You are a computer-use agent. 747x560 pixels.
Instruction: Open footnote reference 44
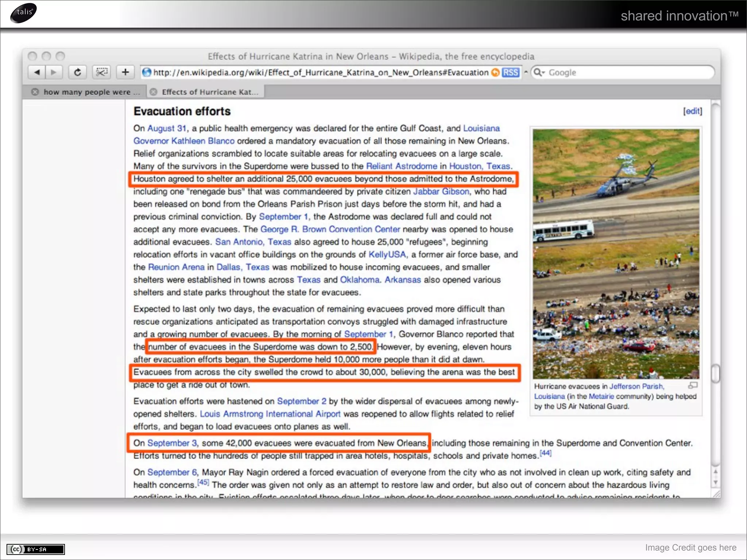point(546,453)
